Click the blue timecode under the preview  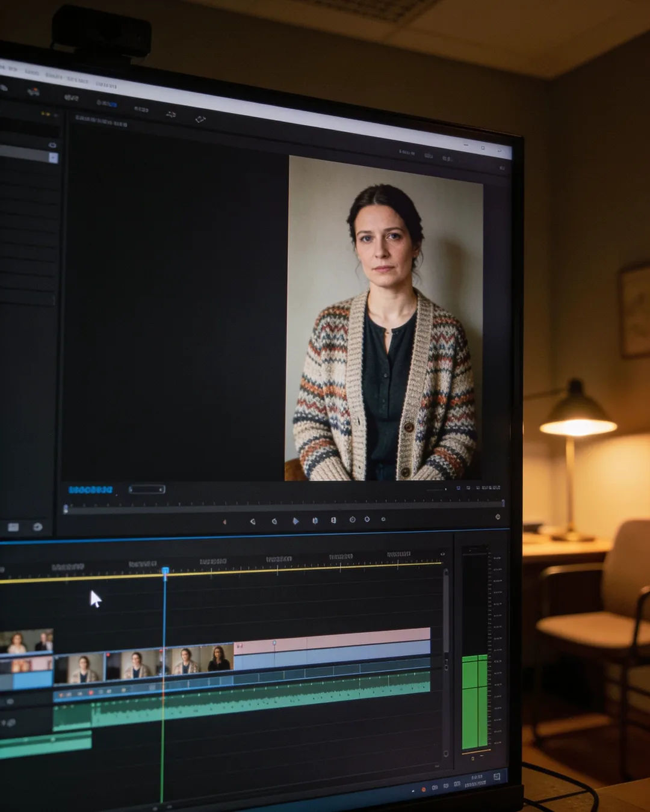click(x=90, y=490)
